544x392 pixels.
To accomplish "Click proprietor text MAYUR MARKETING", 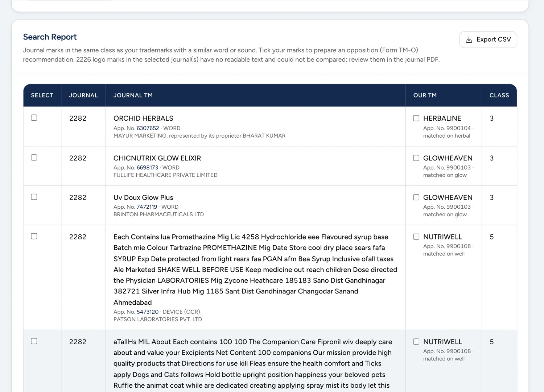I will [x=140, y=136].
